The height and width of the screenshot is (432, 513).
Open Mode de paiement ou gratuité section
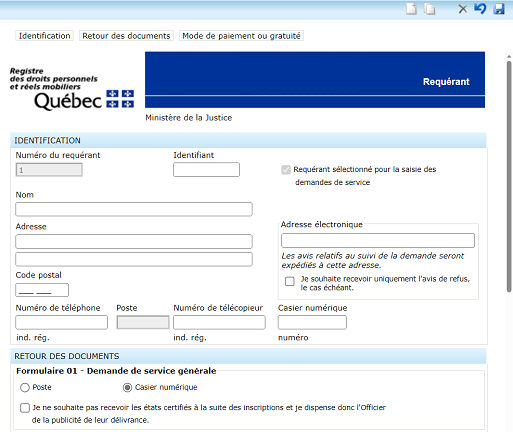[x=241, y=36]
